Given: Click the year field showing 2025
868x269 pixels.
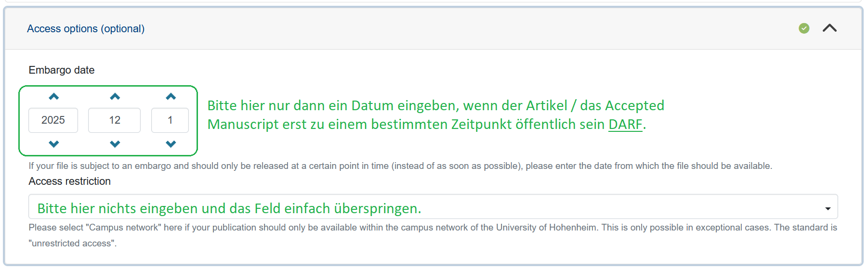Looking at the screenshot, I should tap(53, 120).
